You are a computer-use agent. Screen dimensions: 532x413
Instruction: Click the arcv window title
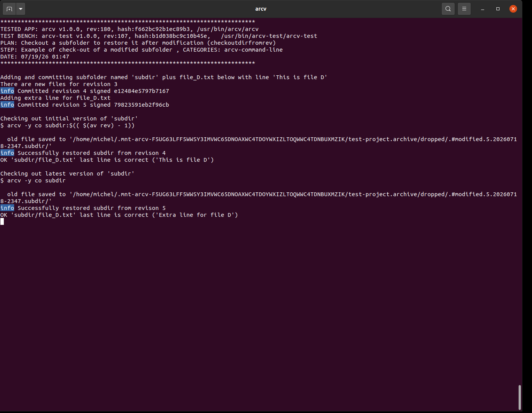click(x=261, y=9)
